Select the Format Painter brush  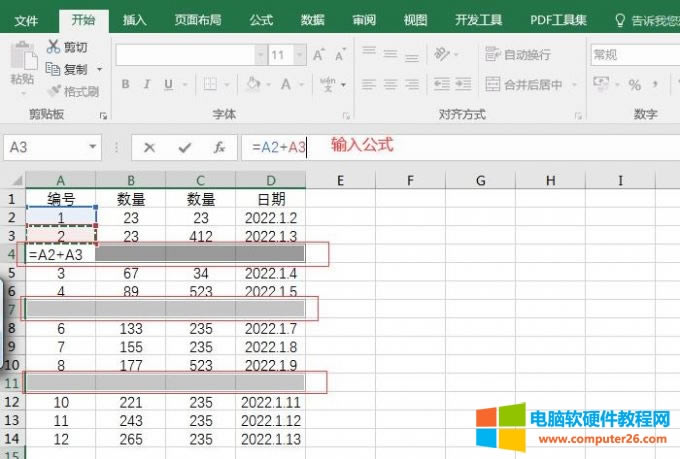[54, 91]
